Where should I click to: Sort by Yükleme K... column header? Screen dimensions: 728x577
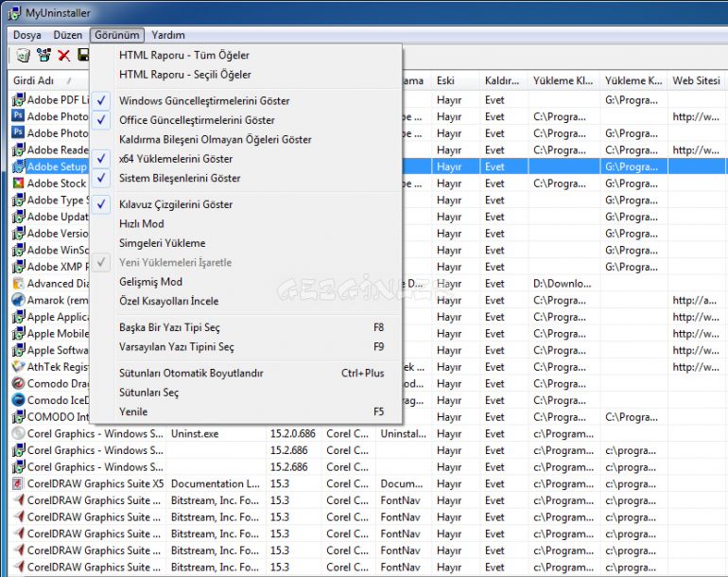tap(633, 80)
